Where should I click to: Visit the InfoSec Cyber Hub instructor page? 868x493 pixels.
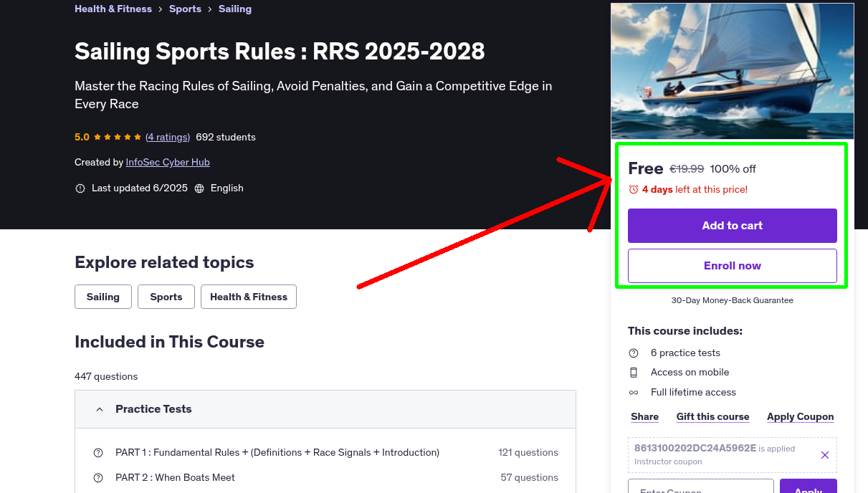coord(167,162)
